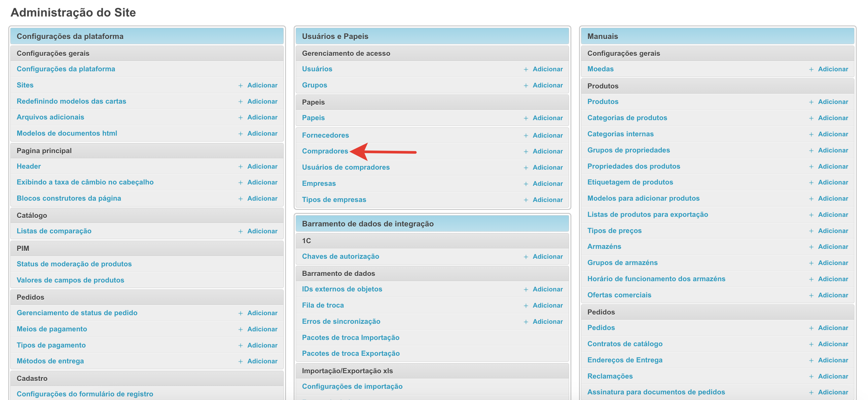Click plus icon next to Usuários
This screenshot has height=400, width=868.
[x=525, y=69]
